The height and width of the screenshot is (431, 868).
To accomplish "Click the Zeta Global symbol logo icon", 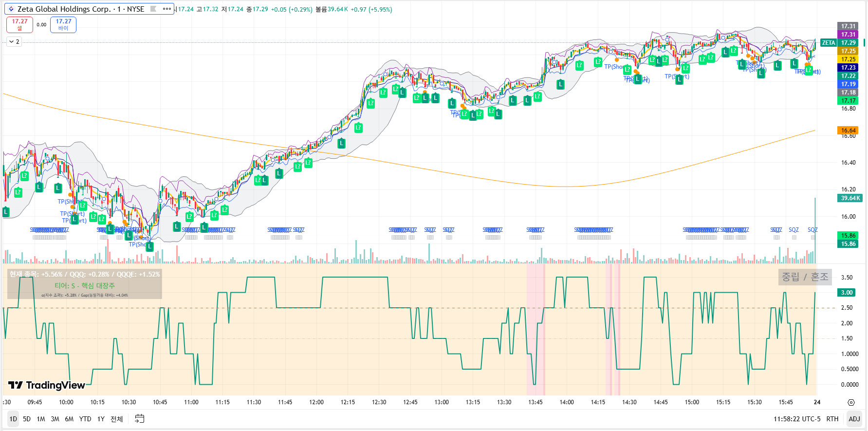I will click(x=11, y=9).
